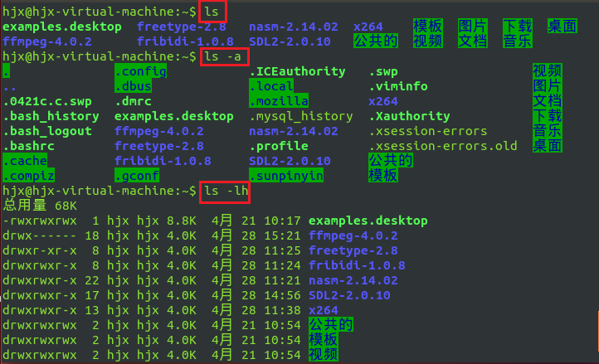Click the first 'ls' command highlighted in red
The width and height of the screenshot is (599, 364).
pyautogui.click(x=212, y=12)
